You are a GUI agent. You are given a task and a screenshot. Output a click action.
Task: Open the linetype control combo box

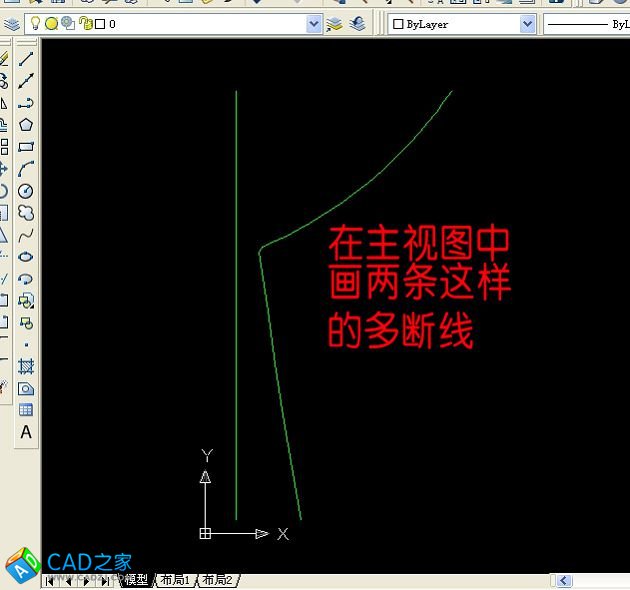pyautogui.click(x=587, y=25)
